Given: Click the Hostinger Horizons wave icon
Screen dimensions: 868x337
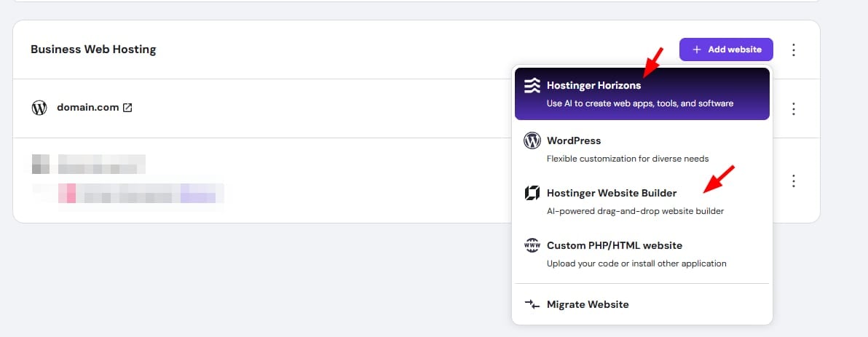Looking at the screenshot, I should click(x=532, y=86).
